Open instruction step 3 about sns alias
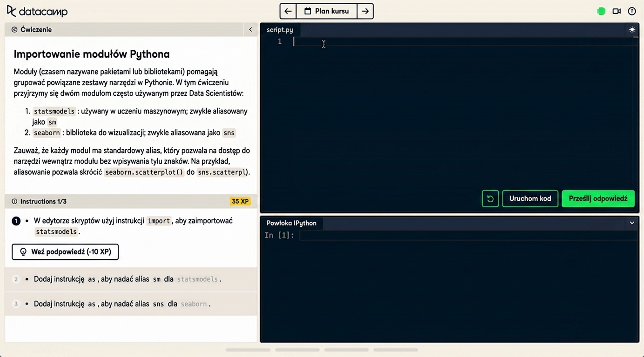This screenshot has width=644, height=357. [131, 304]
